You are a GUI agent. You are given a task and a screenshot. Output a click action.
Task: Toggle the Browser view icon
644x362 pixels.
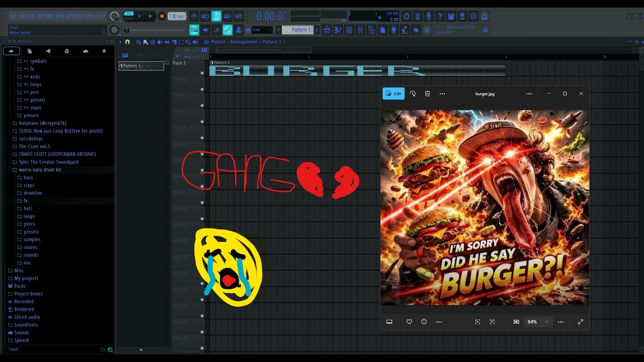click(x=371, y=30)
